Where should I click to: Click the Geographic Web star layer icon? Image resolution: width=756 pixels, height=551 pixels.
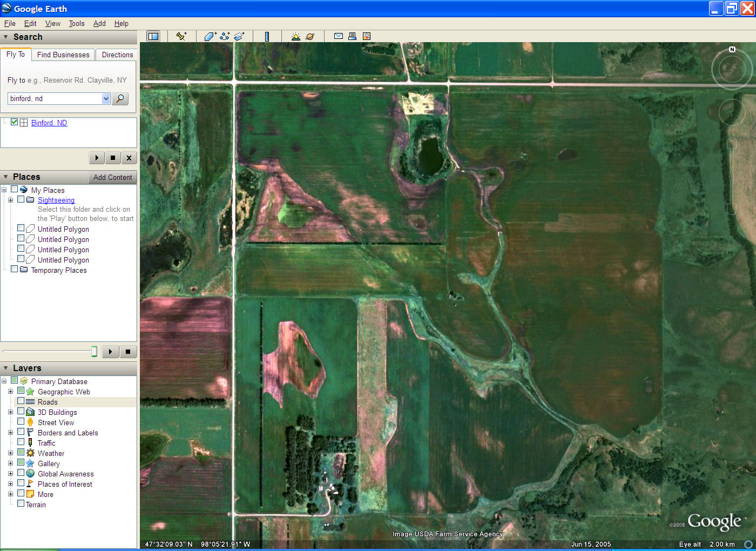coord(30,392)
